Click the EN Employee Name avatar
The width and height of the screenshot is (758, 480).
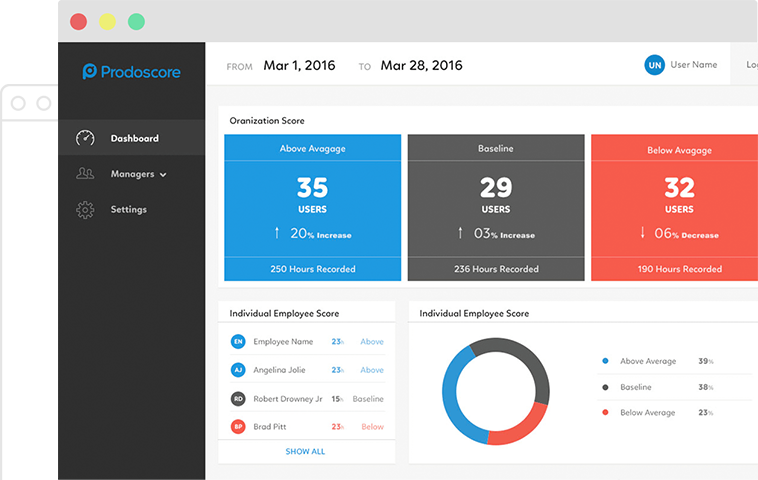pos(238,341)
